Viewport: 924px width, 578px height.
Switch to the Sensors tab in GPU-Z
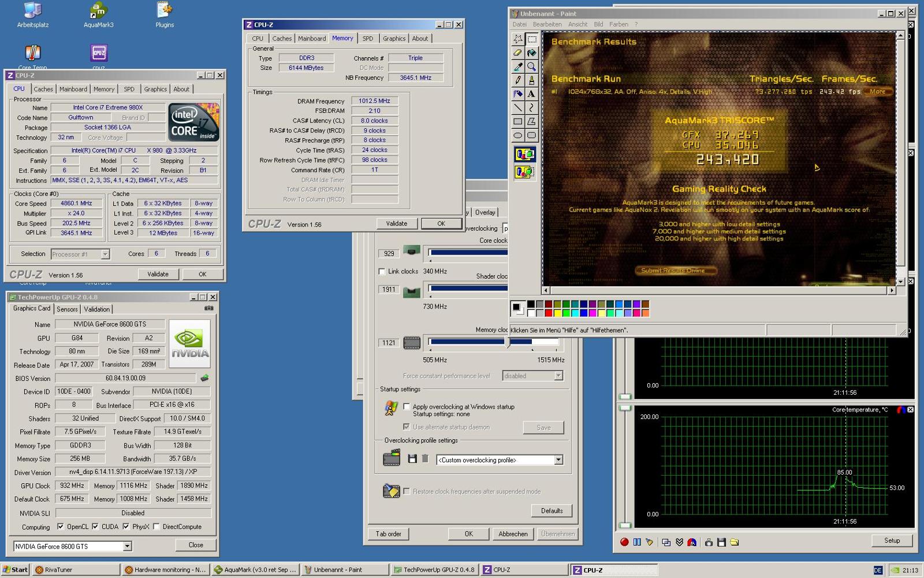(67, 309)
